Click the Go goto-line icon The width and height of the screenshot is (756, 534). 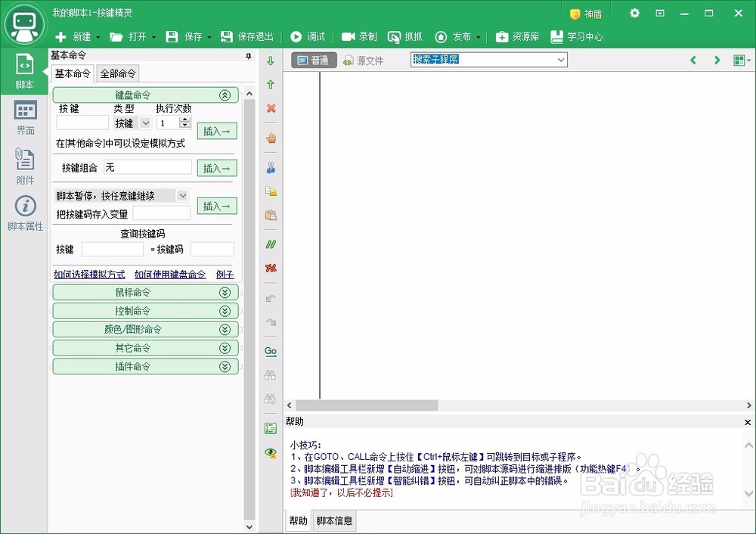pyautogui.click(x=270, y=350)
